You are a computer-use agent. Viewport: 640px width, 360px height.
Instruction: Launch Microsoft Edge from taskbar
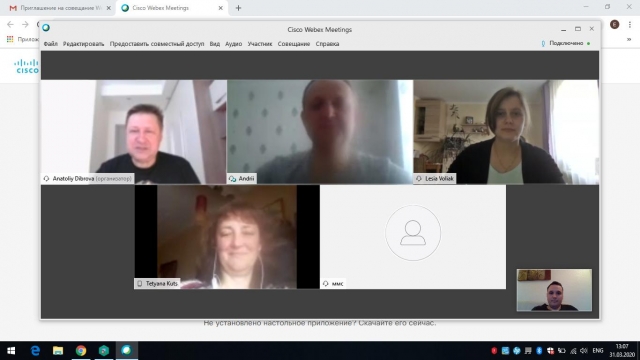(x=36, y=351)
